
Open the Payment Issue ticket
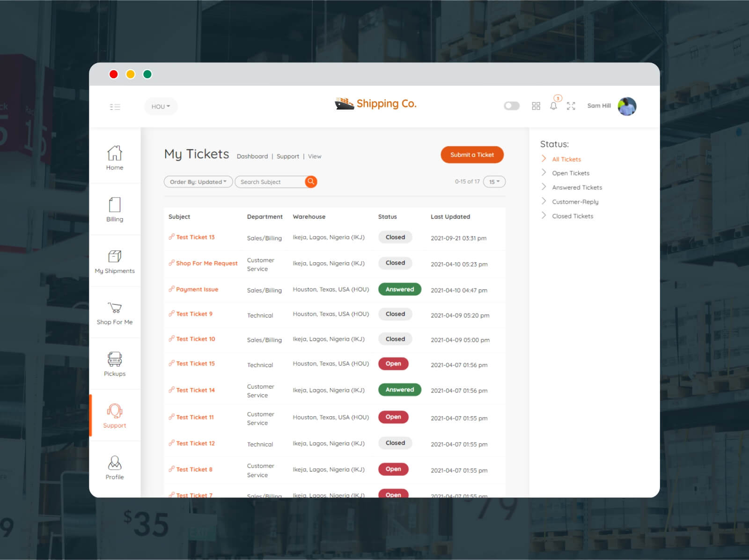click(x=197, y=289)
